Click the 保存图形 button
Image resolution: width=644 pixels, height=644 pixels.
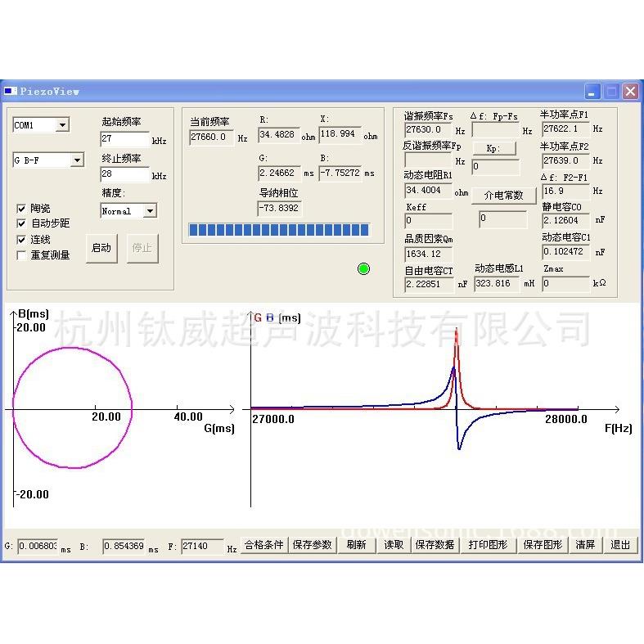click(543, 545)
